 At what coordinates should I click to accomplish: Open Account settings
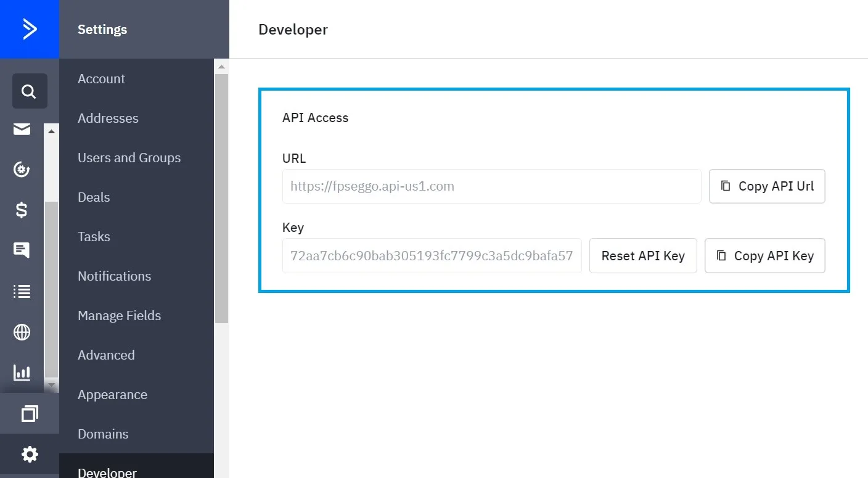click(102, 79)
